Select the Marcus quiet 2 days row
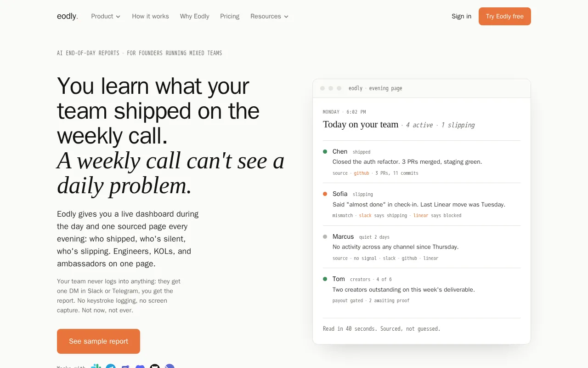 (x=422, y=247)
